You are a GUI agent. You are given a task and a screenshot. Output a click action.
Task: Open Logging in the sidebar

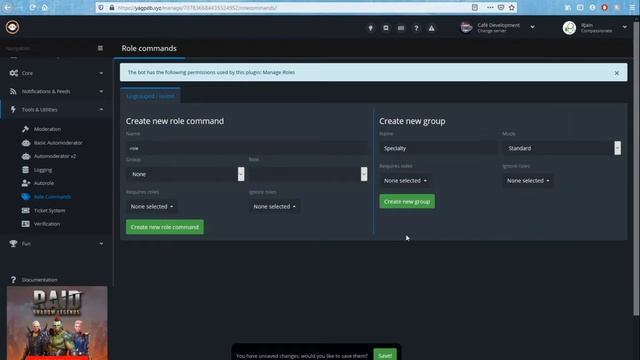43,170
